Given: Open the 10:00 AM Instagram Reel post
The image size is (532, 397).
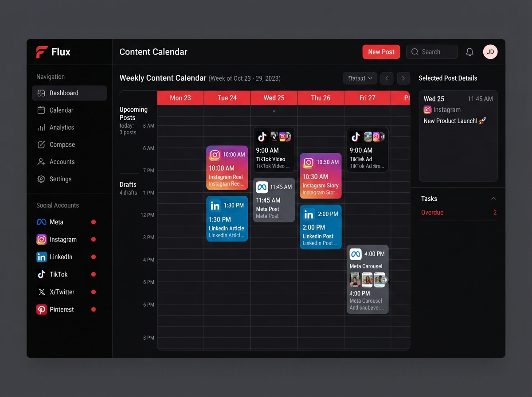Looking at the screenshot, I should [227, 168].
